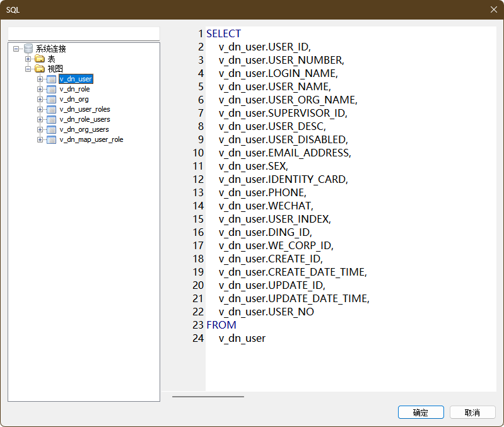
Task: Click the v_dn_map_user_role view icon
Action: tap(51, 139)
